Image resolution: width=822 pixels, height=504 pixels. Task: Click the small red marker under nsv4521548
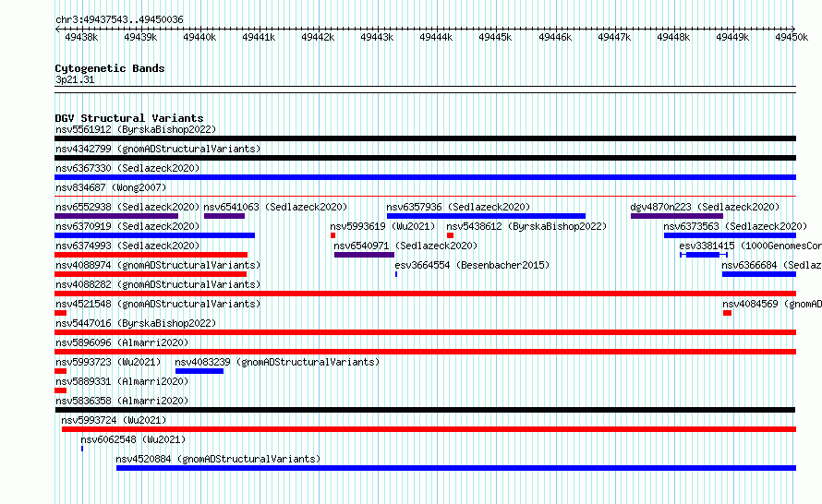tap(60, 313)
